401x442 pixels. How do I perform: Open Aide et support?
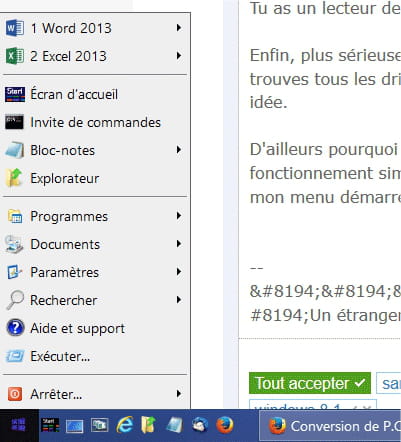(95, 328)
